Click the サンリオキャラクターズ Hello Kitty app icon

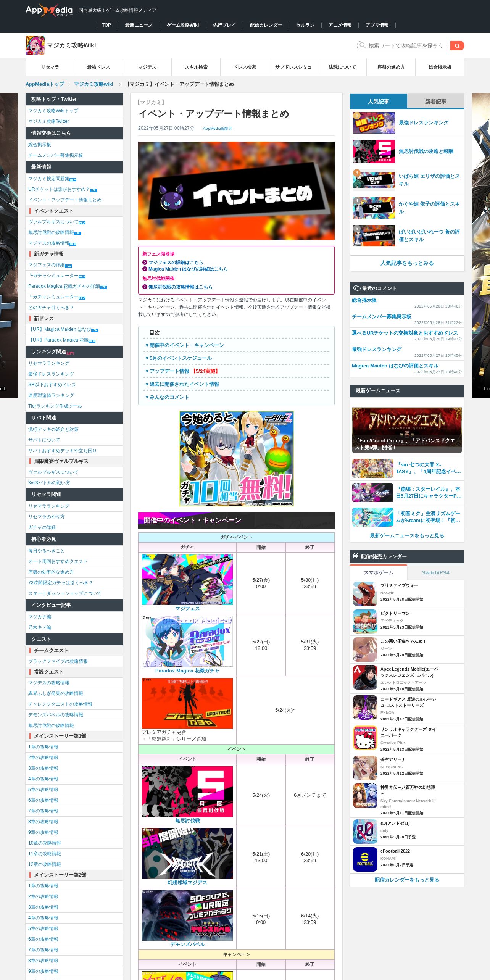[365, 738]
